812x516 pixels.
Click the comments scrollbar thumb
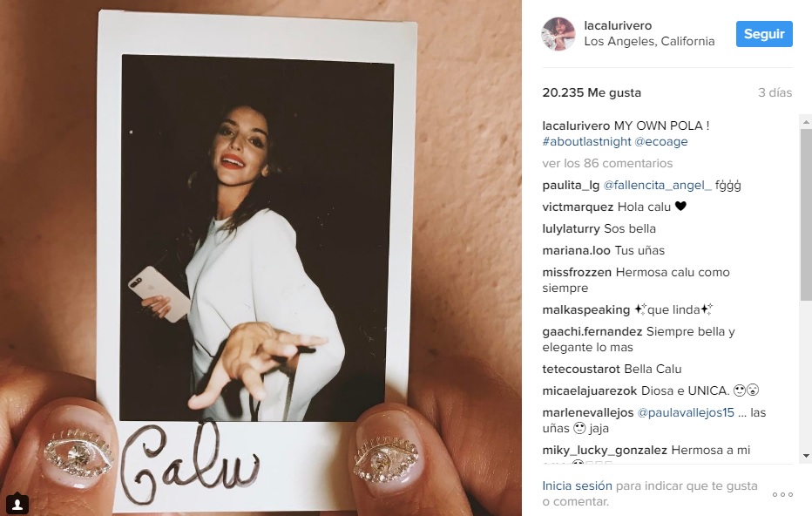point(806,214)
